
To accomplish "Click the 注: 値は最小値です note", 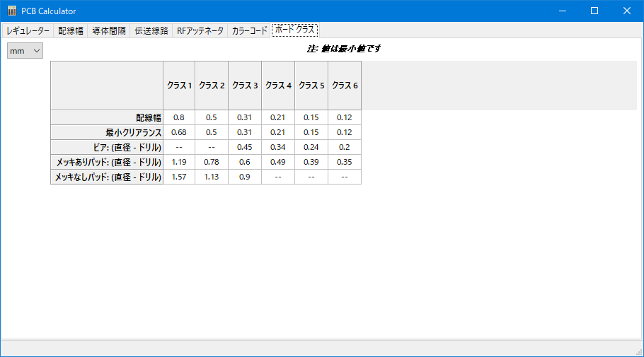I will tap(344, 48).
